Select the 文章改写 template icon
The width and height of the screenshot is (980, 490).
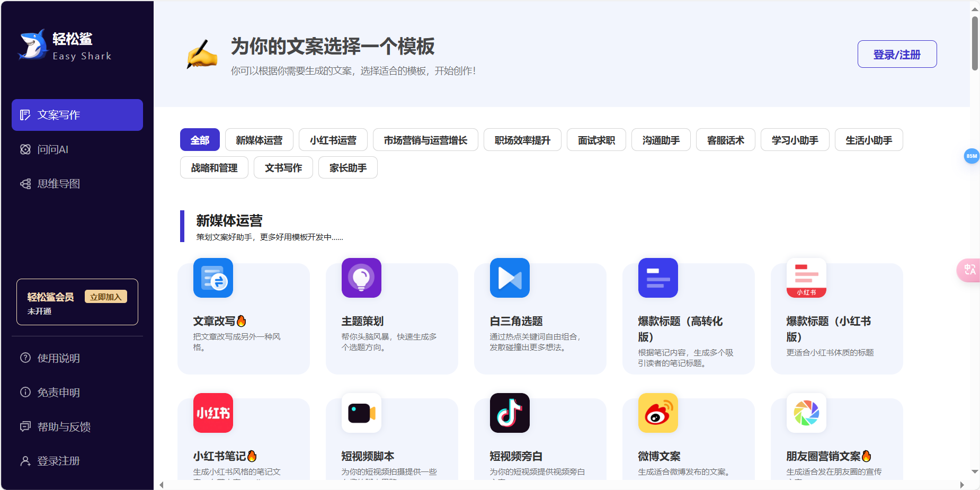click(x=213, y=278)
